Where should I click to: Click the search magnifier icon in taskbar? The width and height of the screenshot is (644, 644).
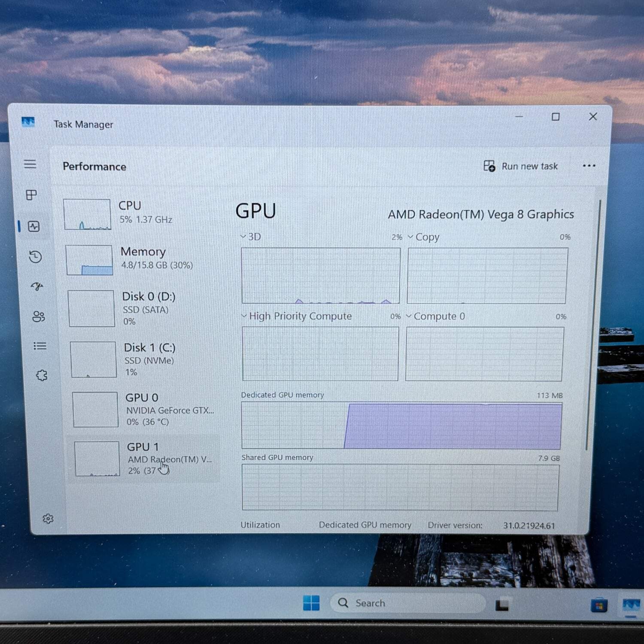click(x=343, y=603)
